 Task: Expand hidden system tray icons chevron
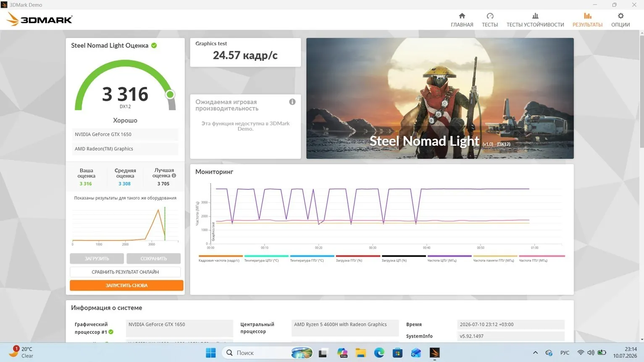pos(535,353)
